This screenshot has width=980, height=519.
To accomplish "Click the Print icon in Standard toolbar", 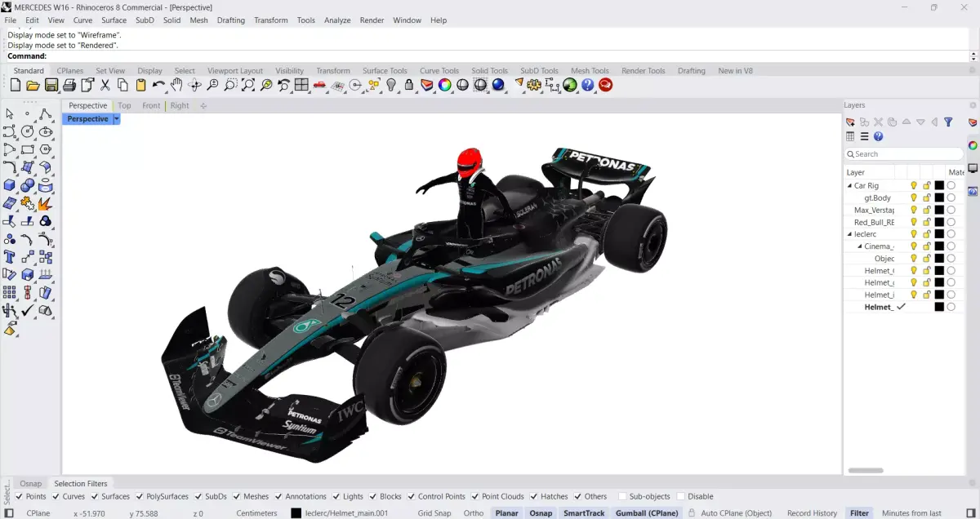I will [x=69, y=85].
